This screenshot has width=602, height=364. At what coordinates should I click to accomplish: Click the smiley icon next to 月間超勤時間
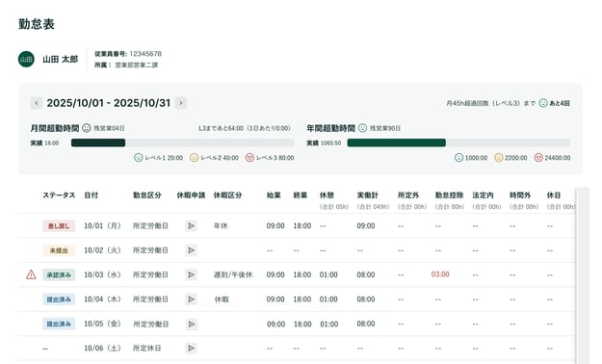(x=87, y=128)
